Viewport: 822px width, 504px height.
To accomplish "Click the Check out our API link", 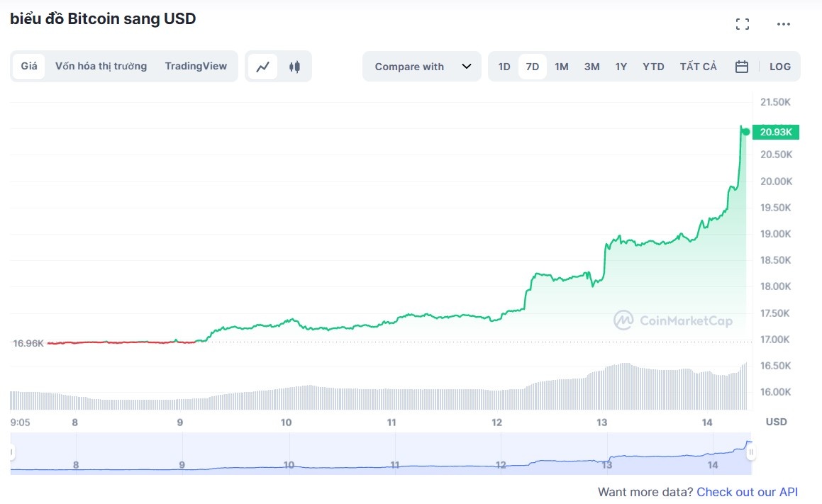I will pos(748,491).
